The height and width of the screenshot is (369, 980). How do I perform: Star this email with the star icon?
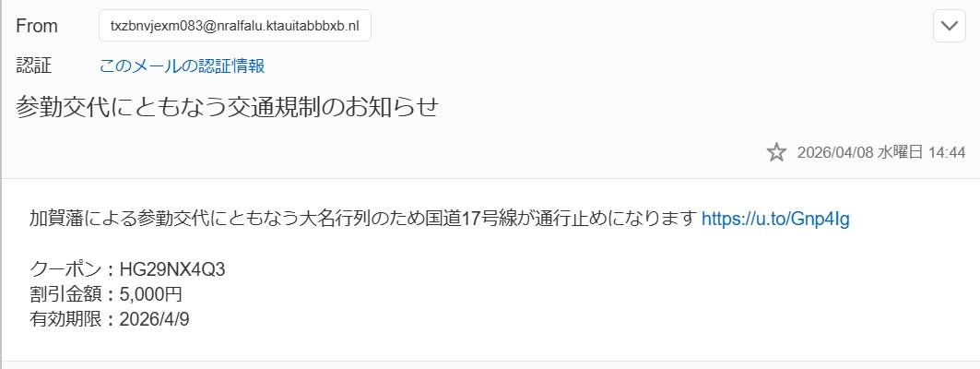[x=776, y=152]
